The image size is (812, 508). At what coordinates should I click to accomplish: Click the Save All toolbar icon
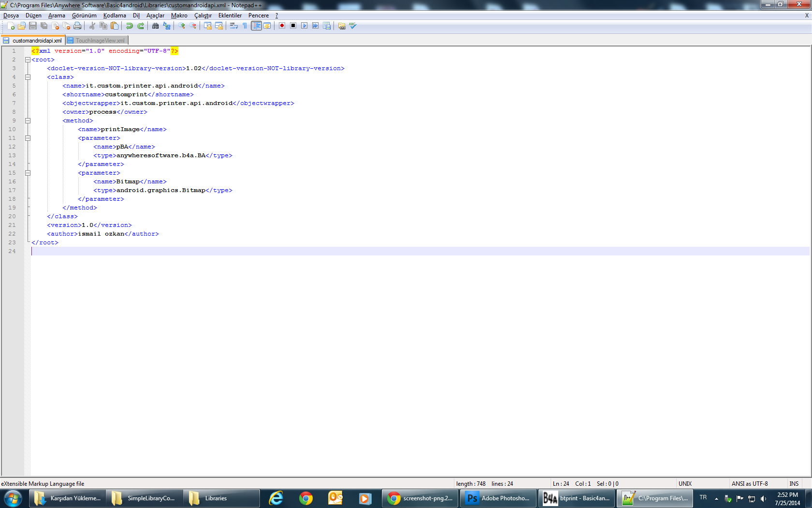(44, 26)
